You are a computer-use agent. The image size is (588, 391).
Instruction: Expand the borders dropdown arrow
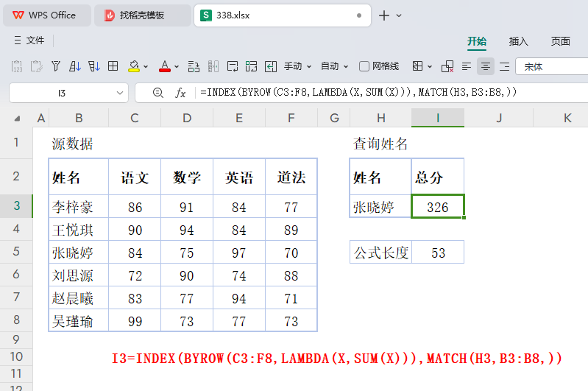(x=430, y=67)
